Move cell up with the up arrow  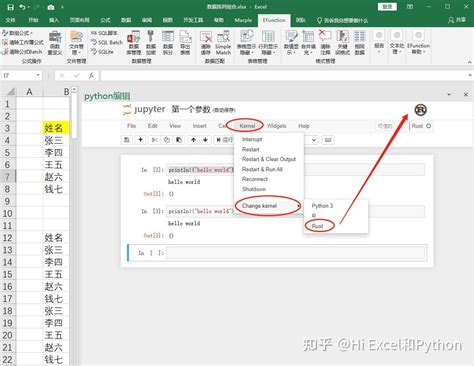coord(193,140)
